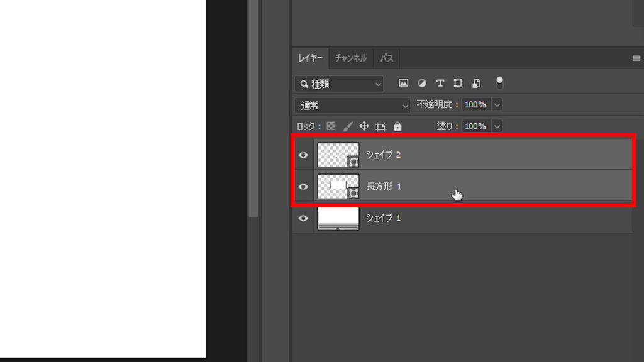The image size is (644, 362).
Task: Open the 種類 filter type dropdown
Action: pyautogui.click(x=338, y=83)
